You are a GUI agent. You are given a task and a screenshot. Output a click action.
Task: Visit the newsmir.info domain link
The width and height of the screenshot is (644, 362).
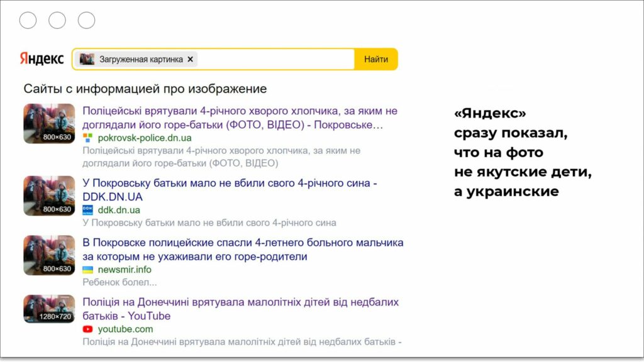click(x=125, y=270)
